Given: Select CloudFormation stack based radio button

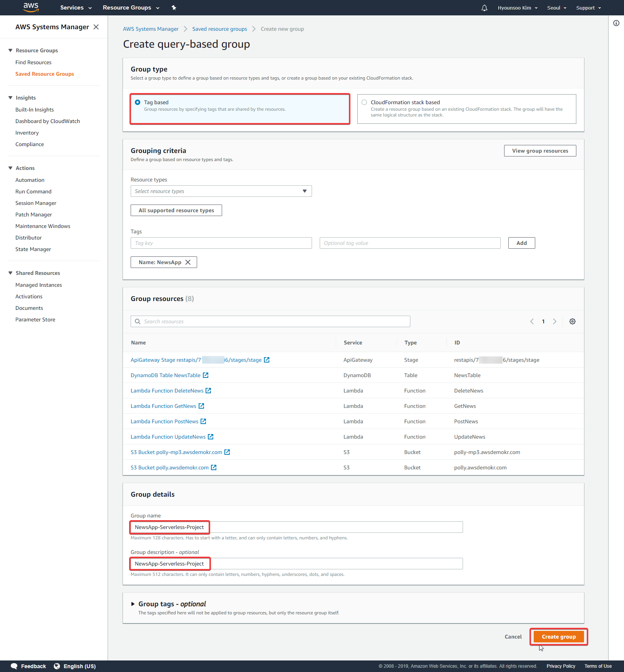Looking at the screenshot, I should [x=364, y=102].
